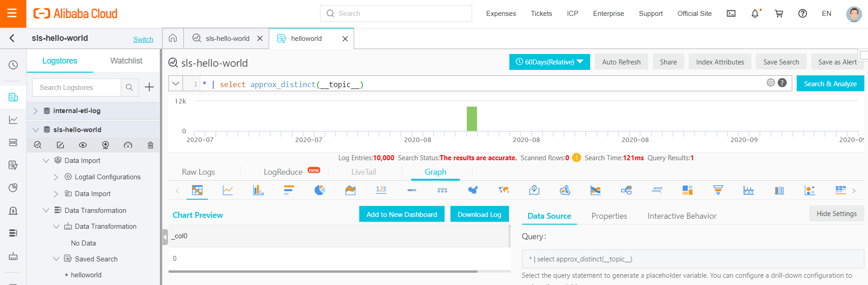Toggle the sidebar collapse handle
The height and width of the screenshot is (285, 868).
click(x=165, y=237)
